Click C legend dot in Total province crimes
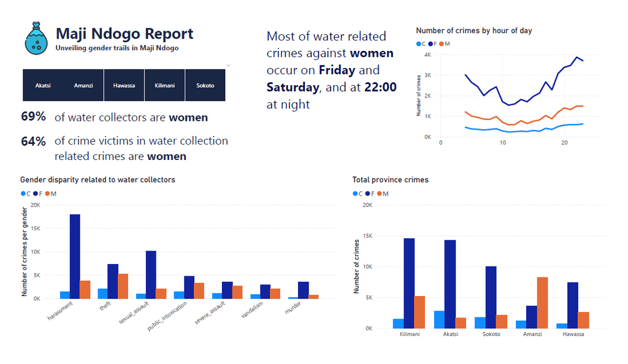The image size is (628, 364). click(x=355, y=194)
